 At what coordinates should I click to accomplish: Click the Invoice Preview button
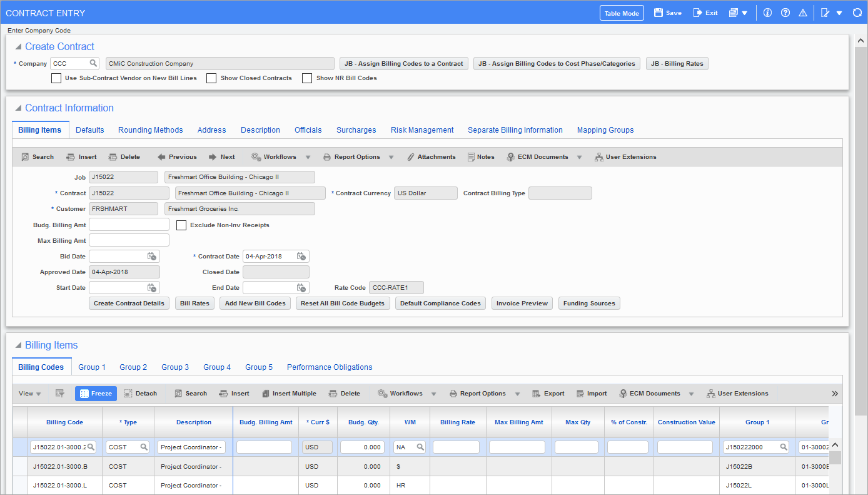coord(522,304)
